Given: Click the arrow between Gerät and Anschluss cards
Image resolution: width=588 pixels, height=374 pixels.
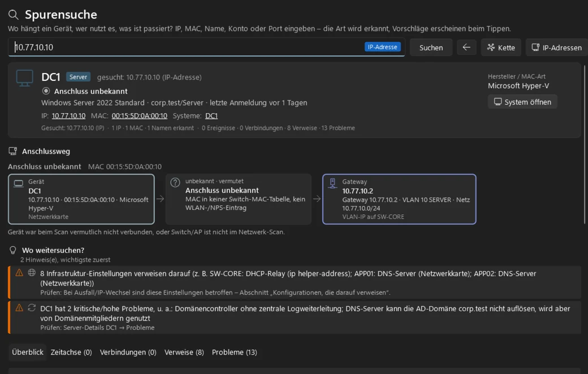Looking at the screenshot, I should pos(160,199).
